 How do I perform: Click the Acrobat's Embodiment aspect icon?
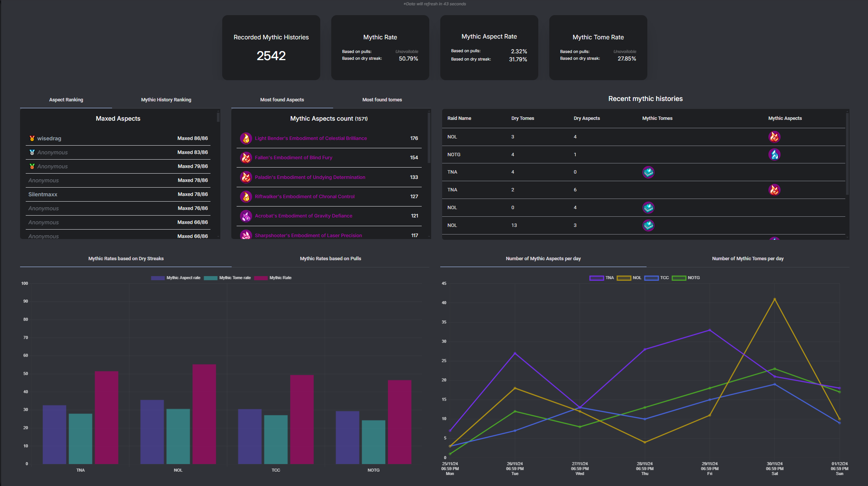[246, 216]
